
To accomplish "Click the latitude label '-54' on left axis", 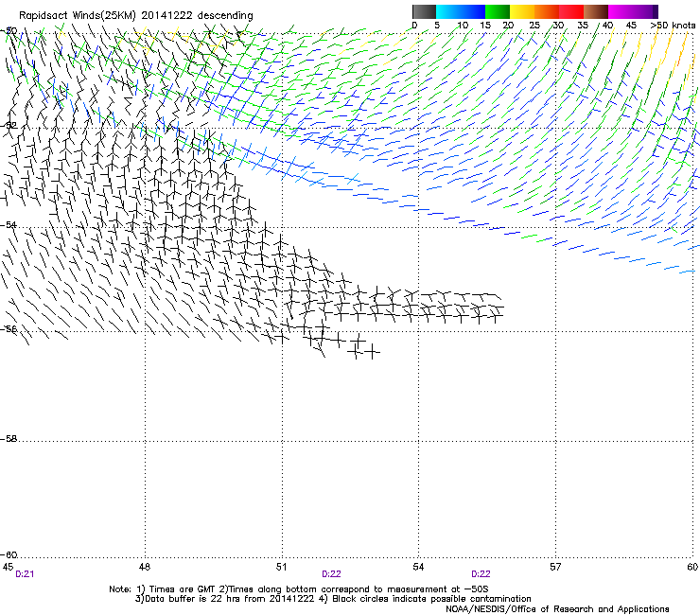I will click(x=9, y=224).
